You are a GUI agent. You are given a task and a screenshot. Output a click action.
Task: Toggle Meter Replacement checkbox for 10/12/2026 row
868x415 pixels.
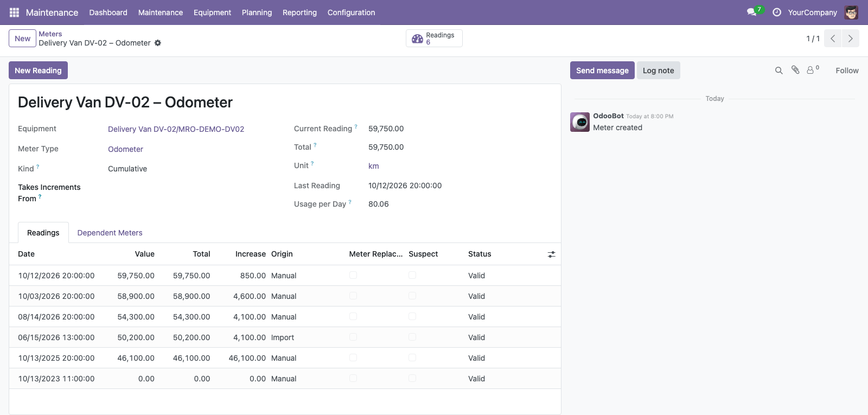click(353, 275)
